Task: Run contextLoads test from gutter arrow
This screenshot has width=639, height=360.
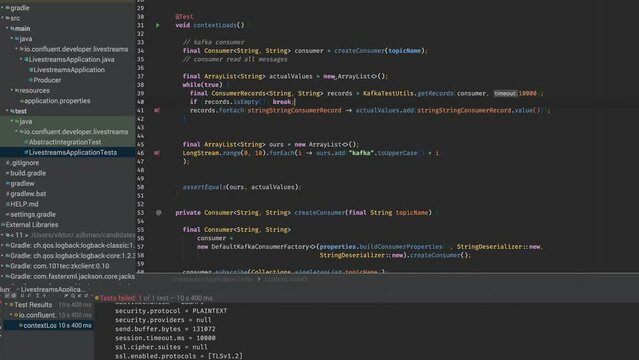Action: point(158,25)
